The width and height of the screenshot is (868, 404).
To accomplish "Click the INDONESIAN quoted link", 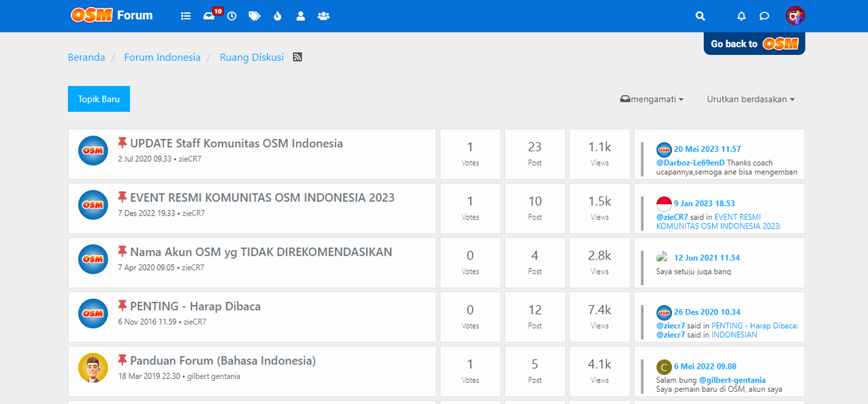I will point(734,335).
